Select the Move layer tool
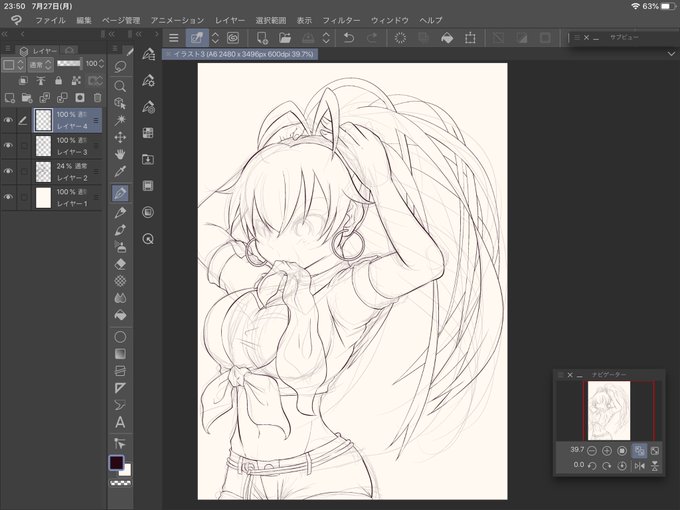Screen dimensions: 680x510 120,137
